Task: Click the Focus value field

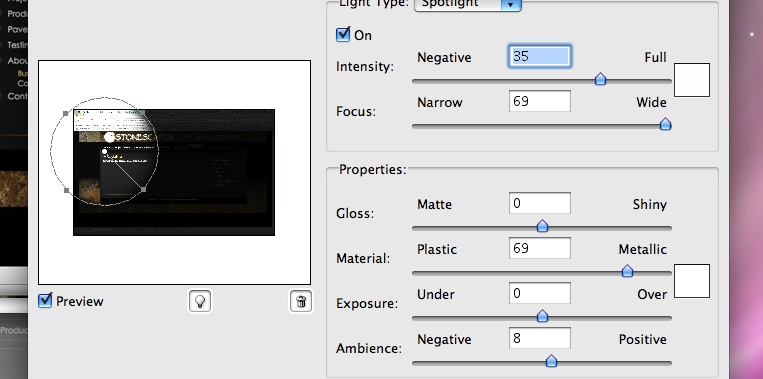Action: tap(540, 102)
